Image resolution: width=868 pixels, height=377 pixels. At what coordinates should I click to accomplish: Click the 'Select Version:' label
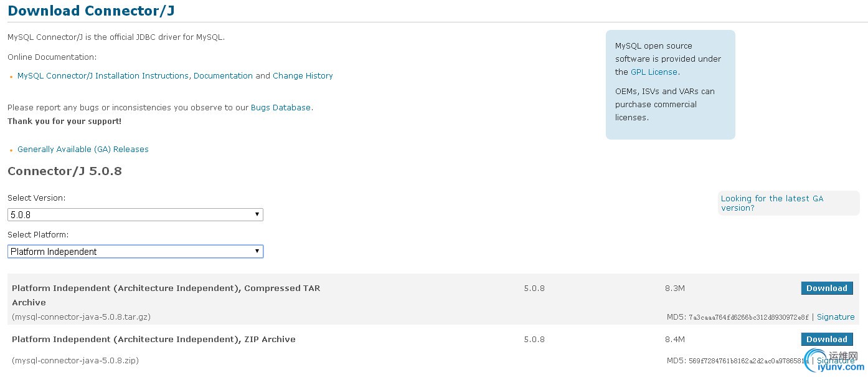click(x=36, y=198)
